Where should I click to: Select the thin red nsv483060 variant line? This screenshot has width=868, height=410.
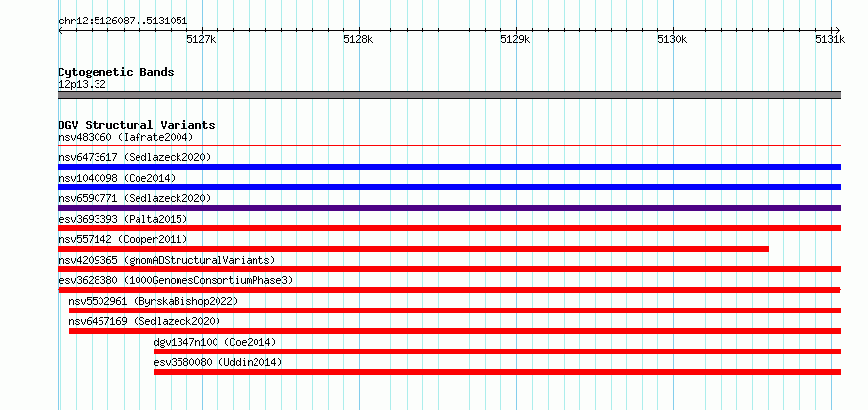[450, 145]
